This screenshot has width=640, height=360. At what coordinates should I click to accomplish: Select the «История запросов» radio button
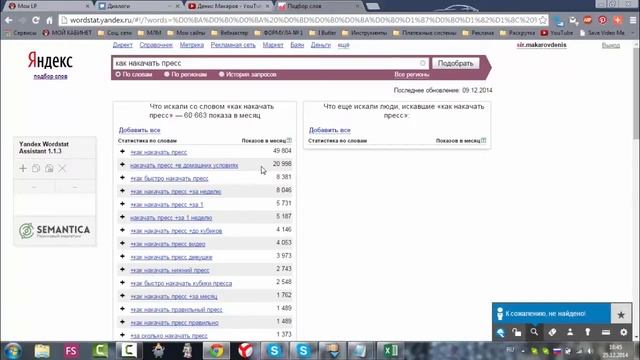(222, 74)
